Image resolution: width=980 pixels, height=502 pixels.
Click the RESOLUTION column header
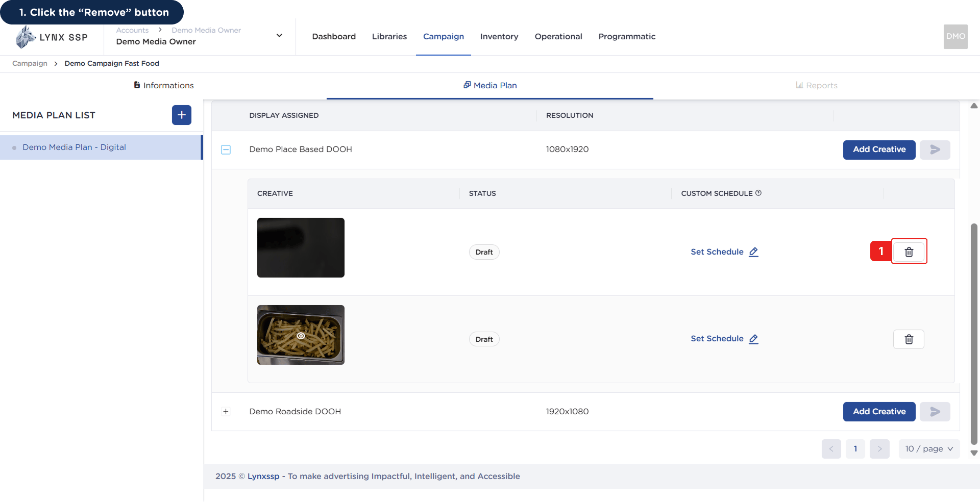click(x=570, y=115)
